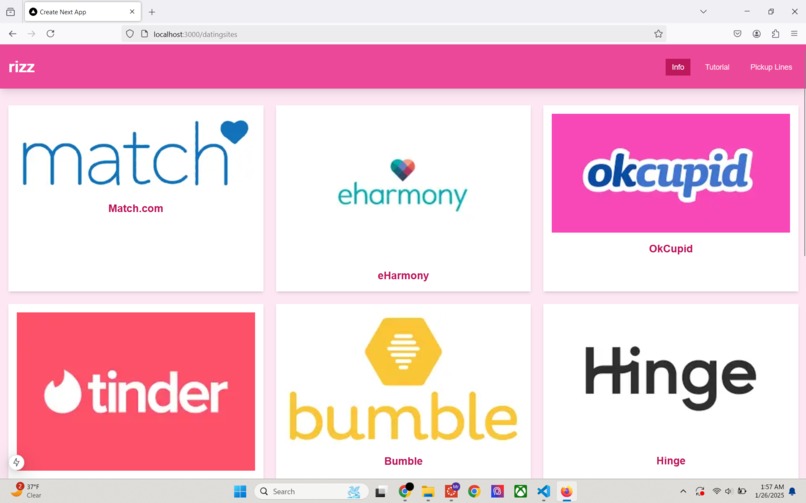Click the okcupid logo image

tap(670, 173)
